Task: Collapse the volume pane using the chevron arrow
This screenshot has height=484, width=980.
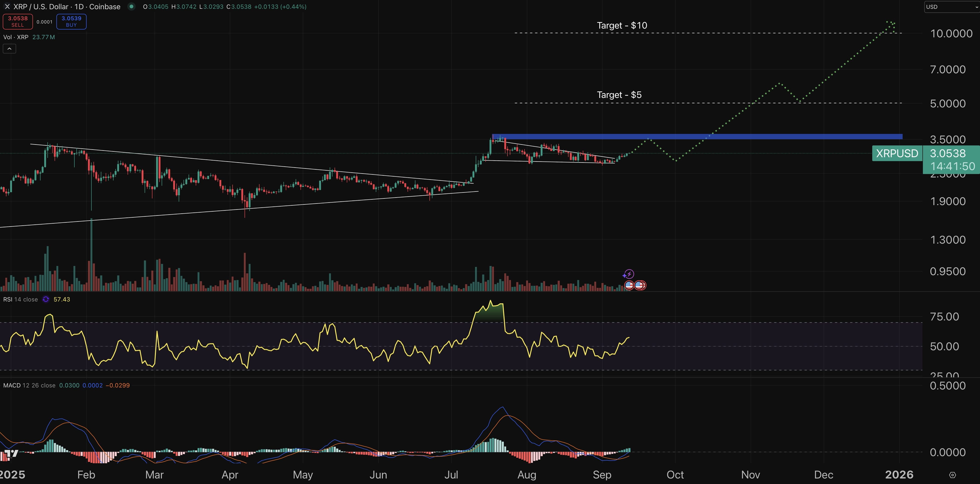Action: 9,48
